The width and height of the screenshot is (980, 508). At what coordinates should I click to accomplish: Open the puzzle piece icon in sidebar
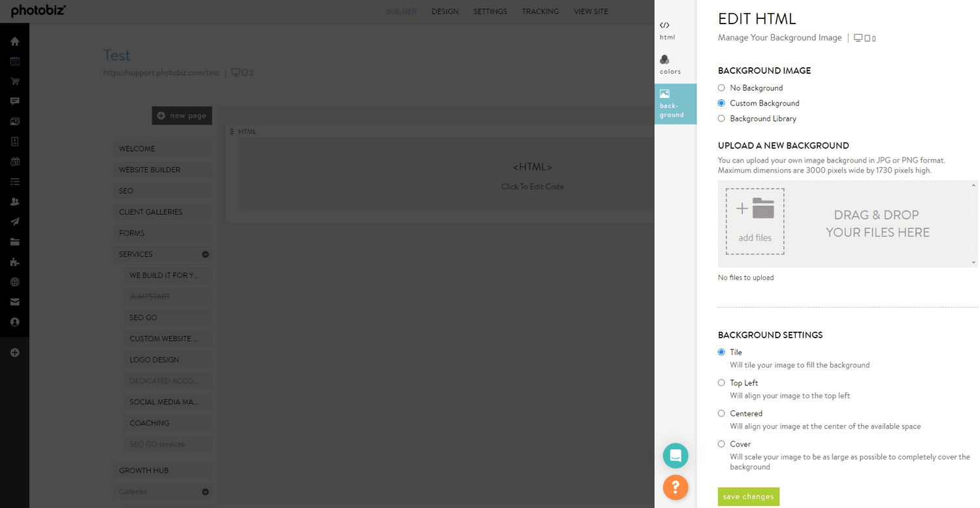[14, 262]
